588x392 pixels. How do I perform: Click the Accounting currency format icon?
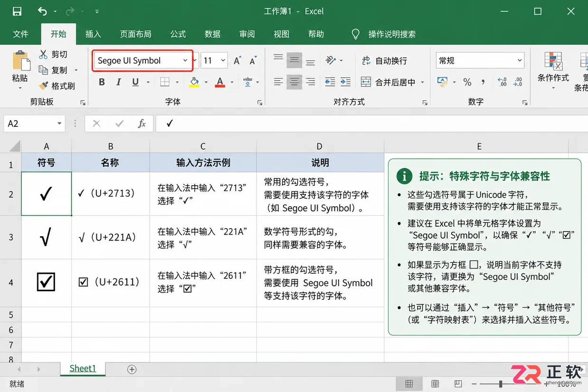tap(443, 82)
